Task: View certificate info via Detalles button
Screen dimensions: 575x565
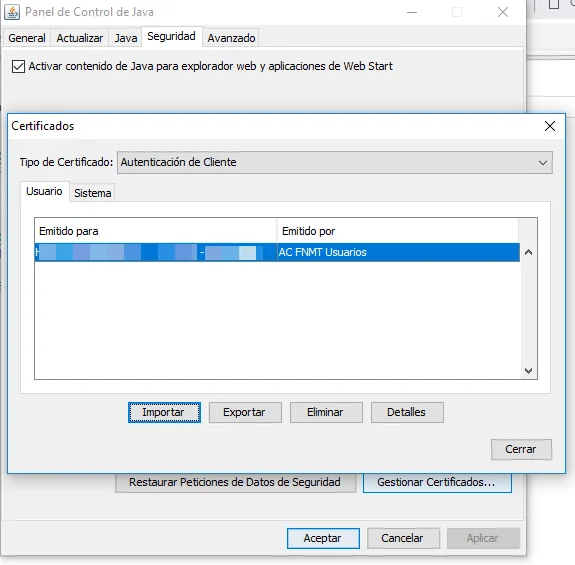Action: [407, 412]
